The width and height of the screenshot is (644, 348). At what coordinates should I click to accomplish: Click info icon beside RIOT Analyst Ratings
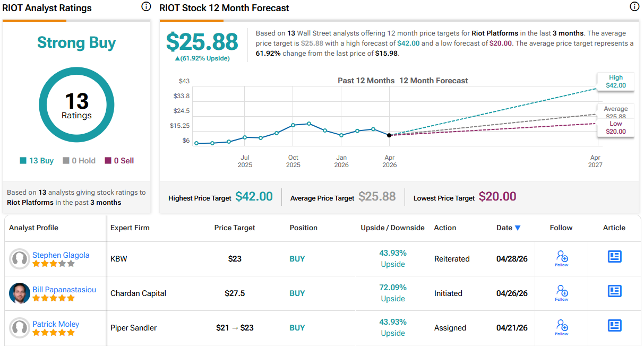click(x=146, y=7)
